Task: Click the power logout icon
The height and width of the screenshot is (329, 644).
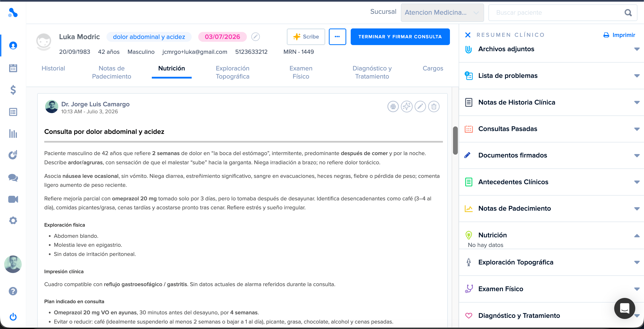Action: click(13, 317)
